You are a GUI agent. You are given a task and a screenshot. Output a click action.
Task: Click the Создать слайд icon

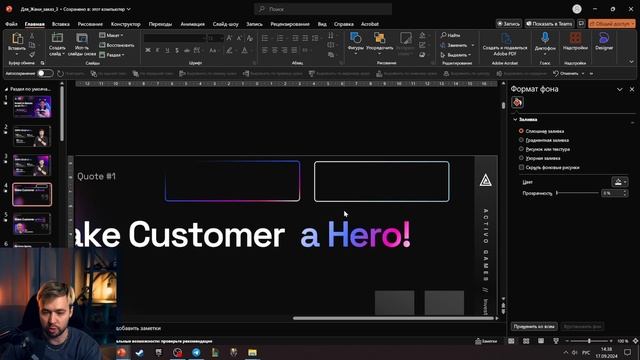click(57, 38)
